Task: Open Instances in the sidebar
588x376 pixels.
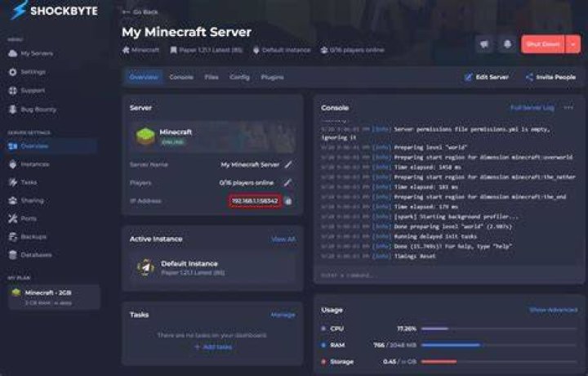Action: pyautogui.click(x=29, y=164)
